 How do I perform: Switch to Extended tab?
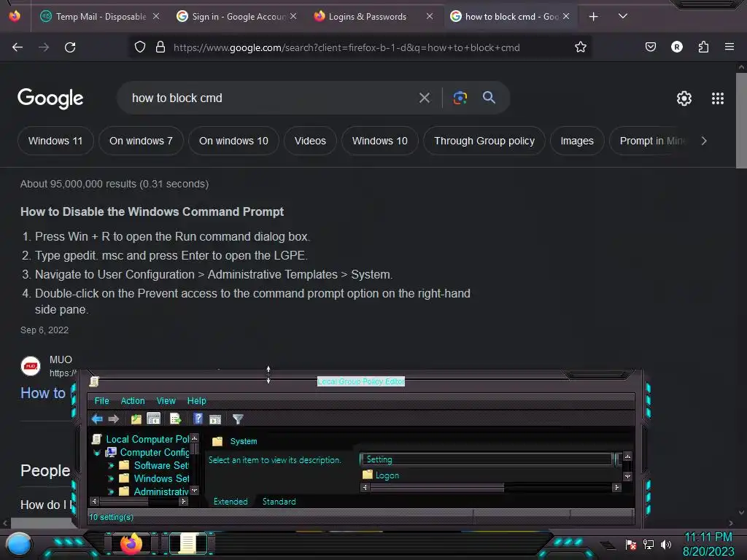[231, 502]
